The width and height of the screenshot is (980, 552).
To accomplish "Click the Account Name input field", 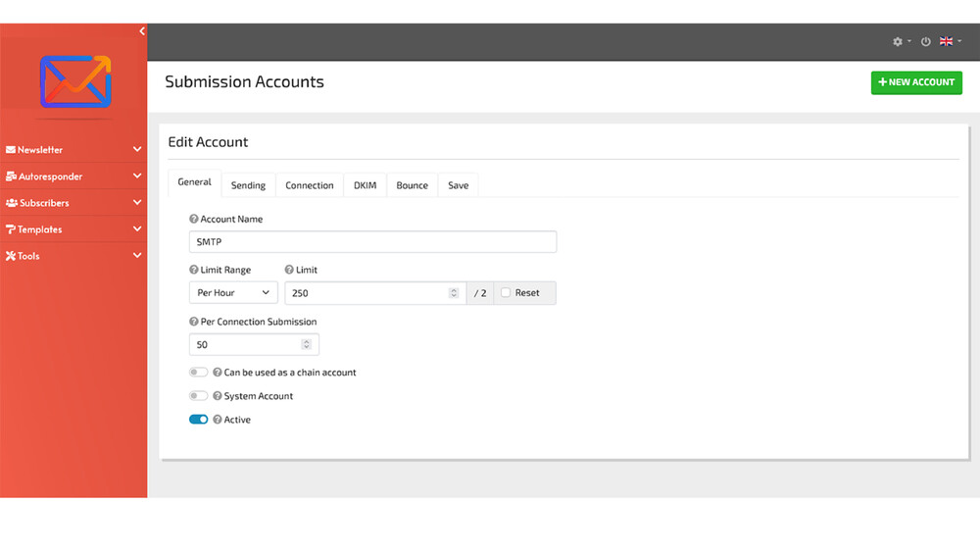I will tap(372, 242).
